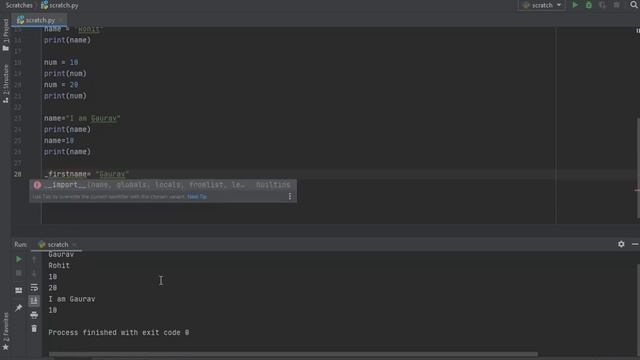The height and width of the screenshot is (360, 640).
Task: Toggle scroll to end in Run console
Action: (x=34, y=301)
